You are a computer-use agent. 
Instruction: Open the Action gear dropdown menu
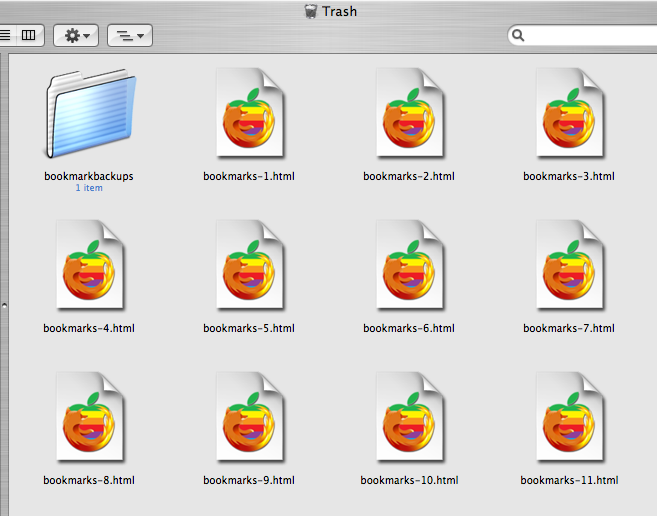tap(76, 35)
